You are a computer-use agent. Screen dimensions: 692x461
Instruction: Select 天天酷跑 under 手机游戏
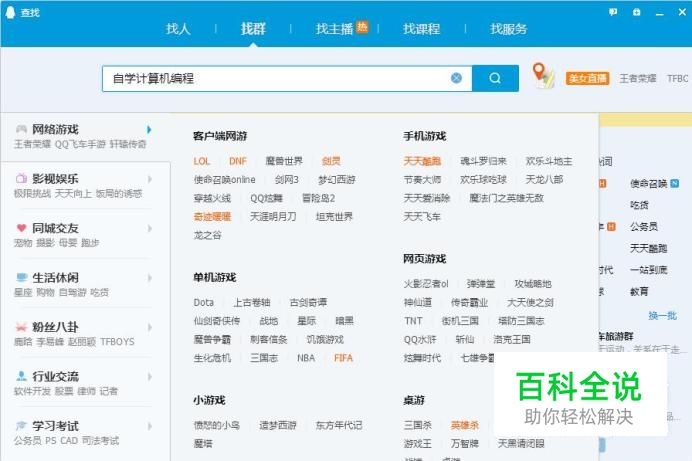(422, 161)
